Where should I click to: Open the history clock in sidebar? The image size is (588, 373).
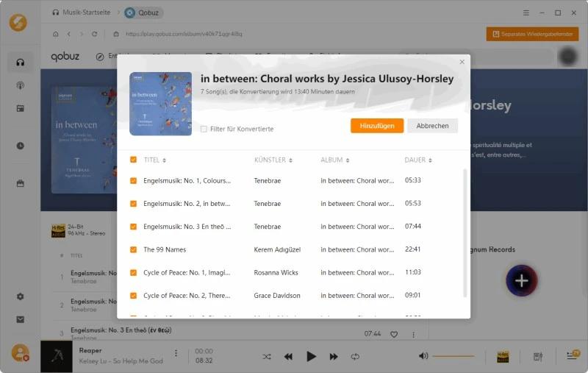(x=21, y=146)
